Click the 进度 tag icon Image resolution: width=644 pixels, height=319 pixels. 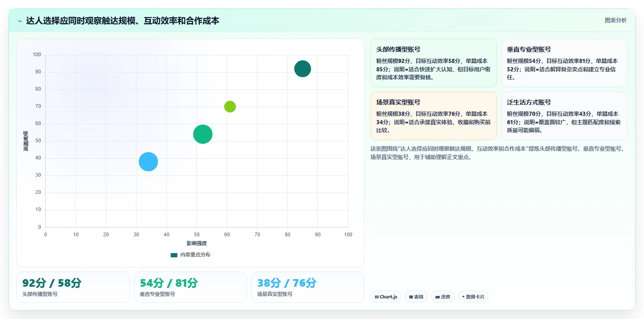click(x=437, y=297)
